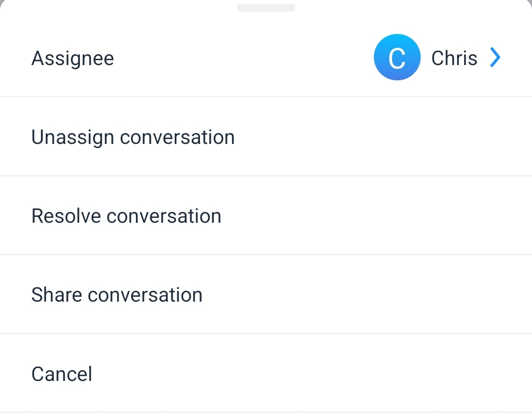Expand the assignee details with the chevron
Image resolution: width=532 pixels, height=413 pixels.
point(495,57)
